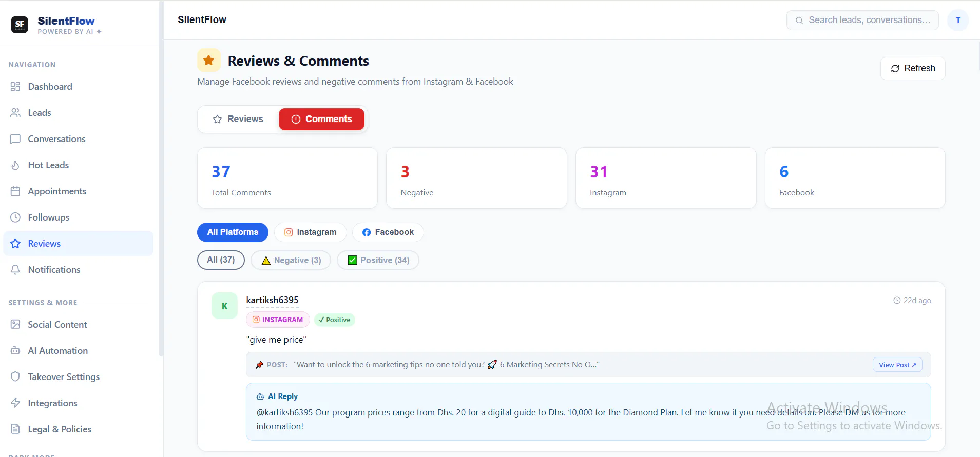Screen dimensions: 980x457
Task: Open Dashboard from the sidebar
Action: [79, 87]
